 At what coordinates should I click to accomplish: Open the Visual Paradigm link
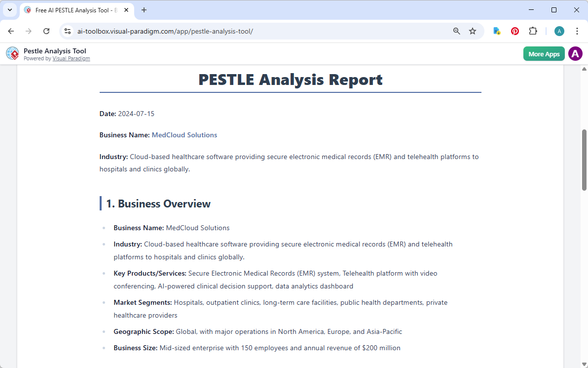click(x=71, y=58)
